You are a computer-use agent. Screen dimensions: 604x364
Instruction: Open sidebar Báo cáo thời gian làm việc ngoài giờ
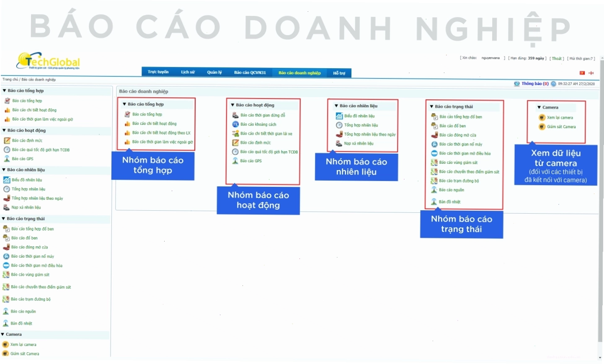click(42, 119)
